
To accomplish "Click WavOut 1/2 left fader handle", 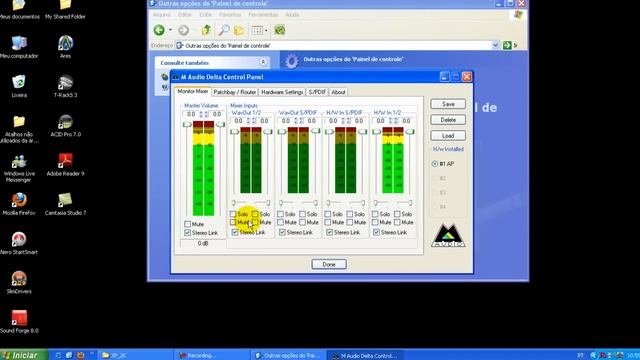I will 234,131.
